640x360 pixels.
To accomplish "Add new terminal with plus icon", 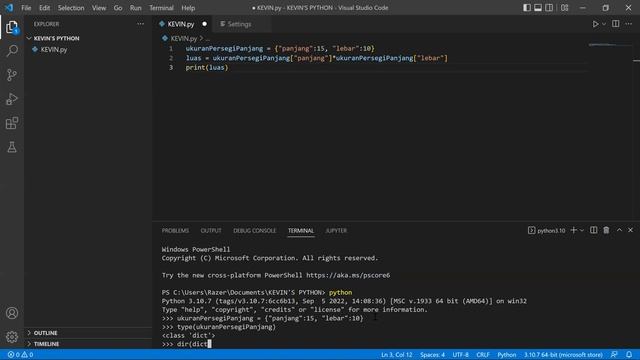I will tap(573, 231).
